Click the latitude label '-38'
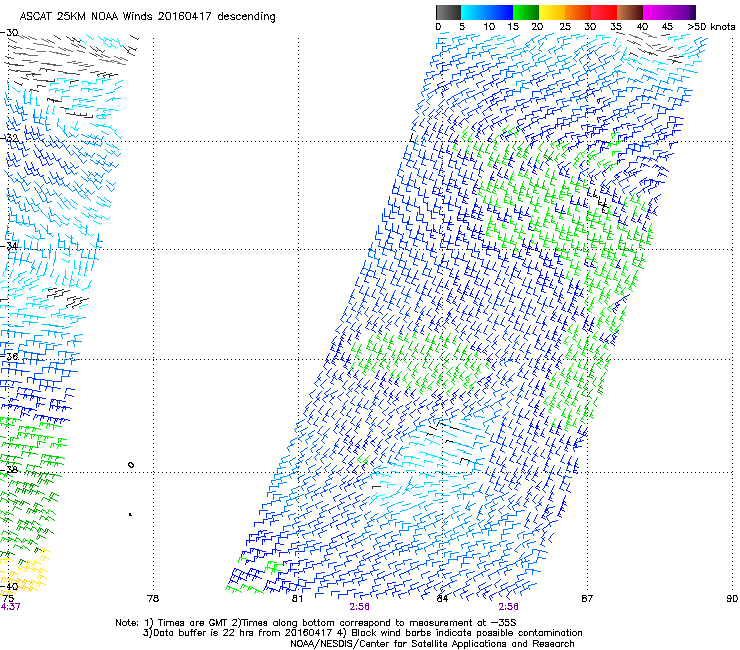The width and height of the screenshot is (740, 650). tap(9, 470)
